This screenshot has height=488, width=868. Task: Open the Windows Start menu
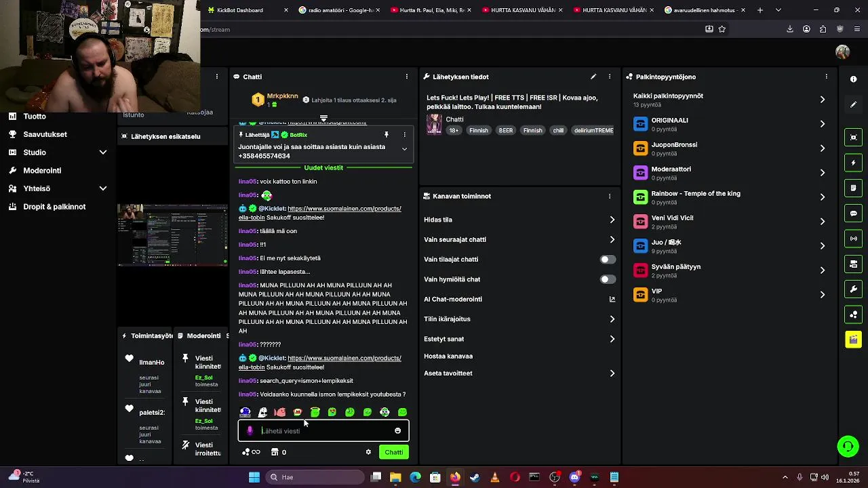254,477
